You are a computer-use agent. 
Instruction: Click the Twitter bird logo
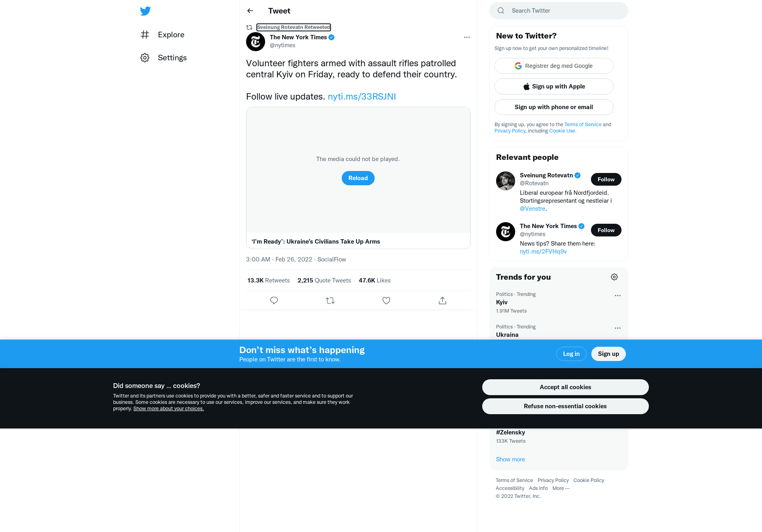pos(145,11)
